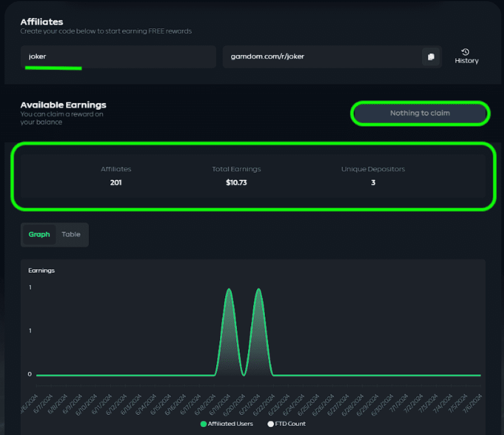Click the 6/7/2024 axis date label
Viewport: 504px width, 435px height.
[42, 405]
